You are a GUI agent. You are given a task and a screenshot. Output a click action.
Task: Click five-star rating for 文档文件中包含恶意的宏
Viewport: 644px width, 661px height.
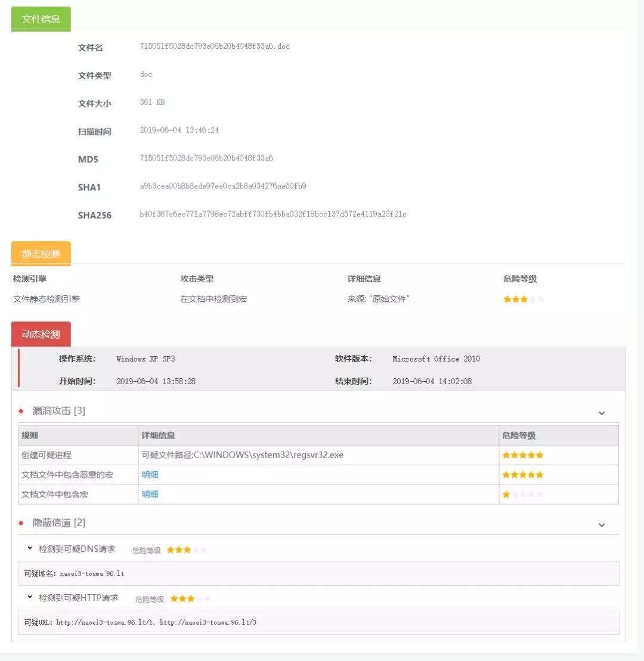(x=522, y=475)
